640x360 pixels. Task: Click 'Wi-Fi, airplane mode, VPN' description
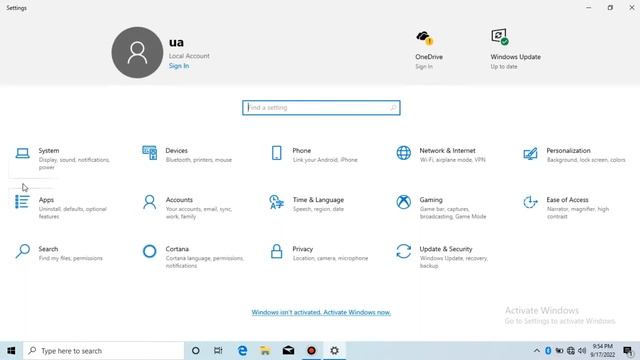(x=453, y=160)
